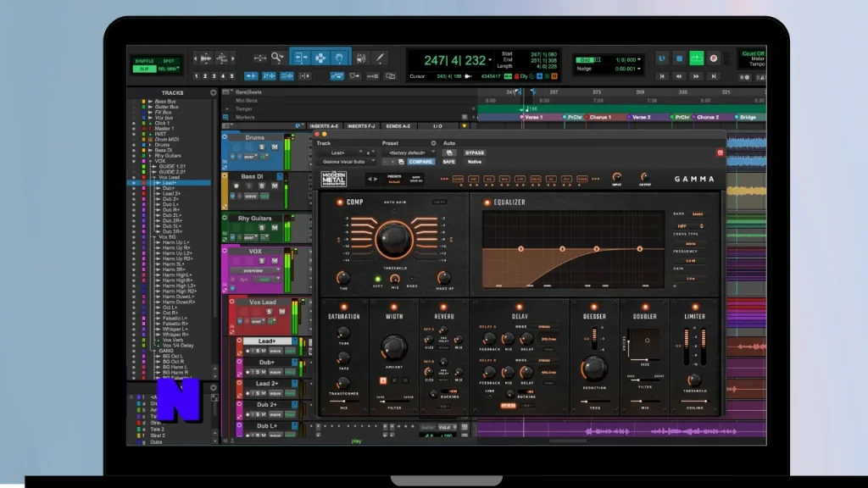The image size is (868, 488).
Task: Click the INSERTS F-J column header
Action: coord(361,126)
